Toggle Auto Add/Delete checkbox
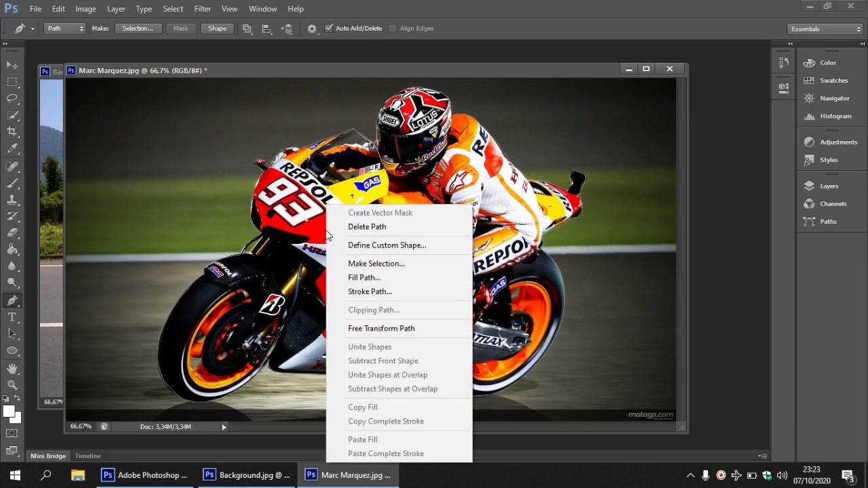The image size is (868, 488). coord(329,28)
